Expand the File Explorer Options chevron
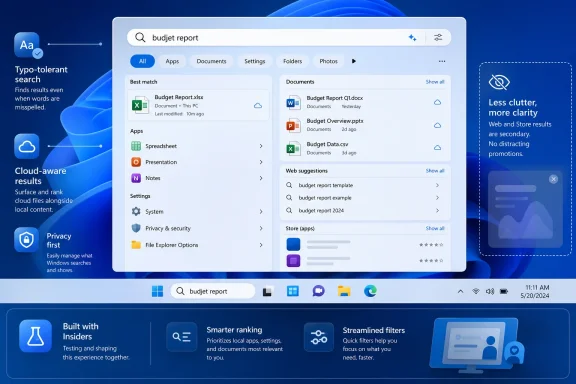This screenshot has width=576, height=384. click(261, 245)
